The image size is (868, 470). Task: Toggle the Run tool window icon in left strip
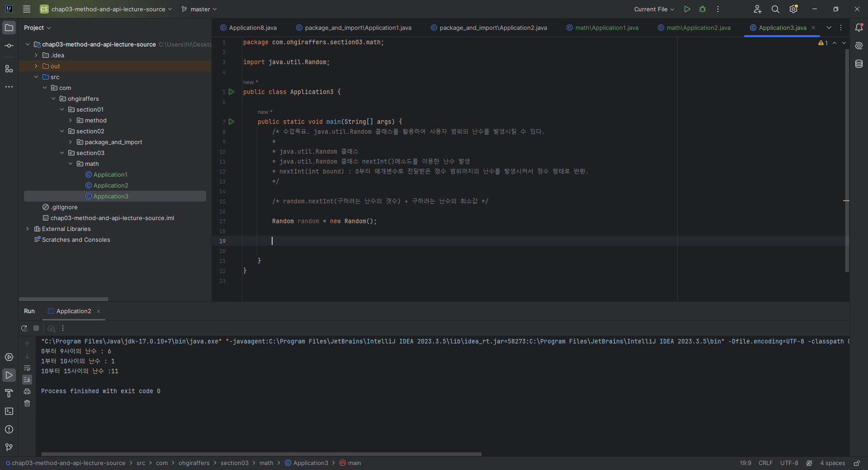(x=9, y=375)
